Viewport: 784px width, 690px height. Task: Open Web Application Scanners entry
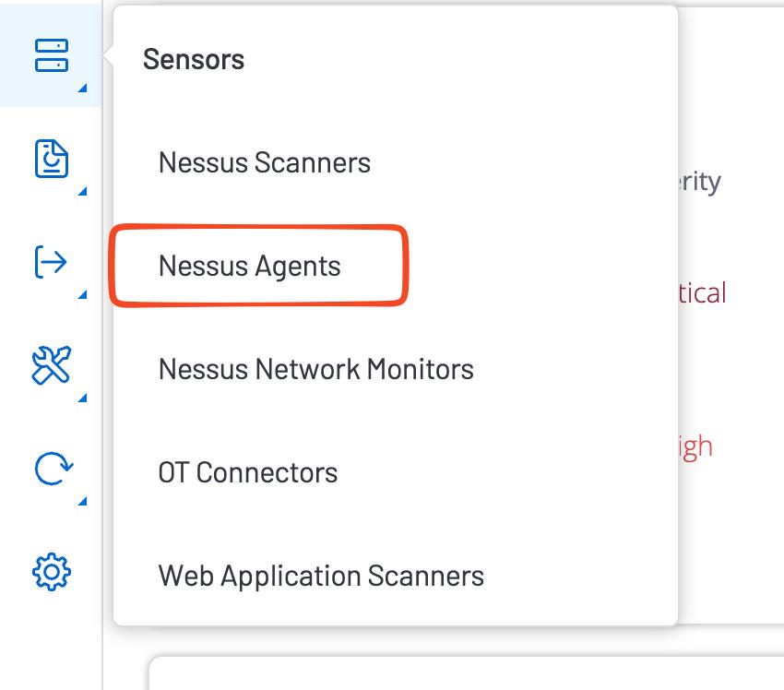click(x=321, y=577)
